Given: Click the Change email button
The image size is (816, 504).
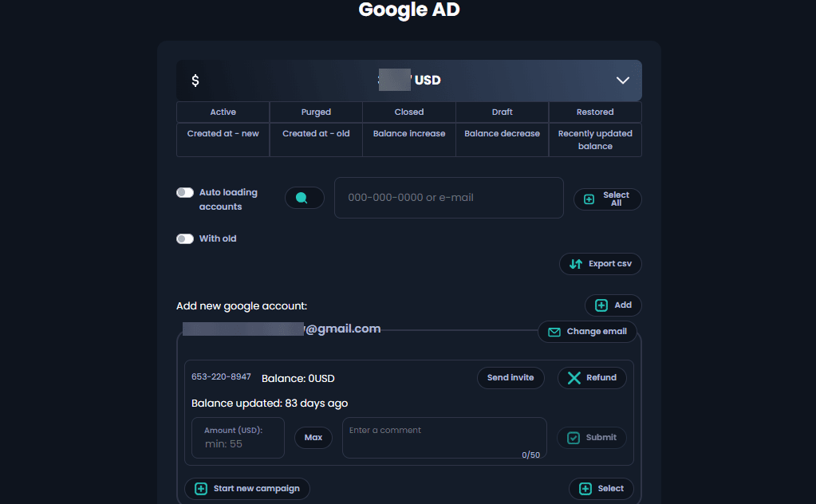Looking at the screenshot, I should 587,331.
